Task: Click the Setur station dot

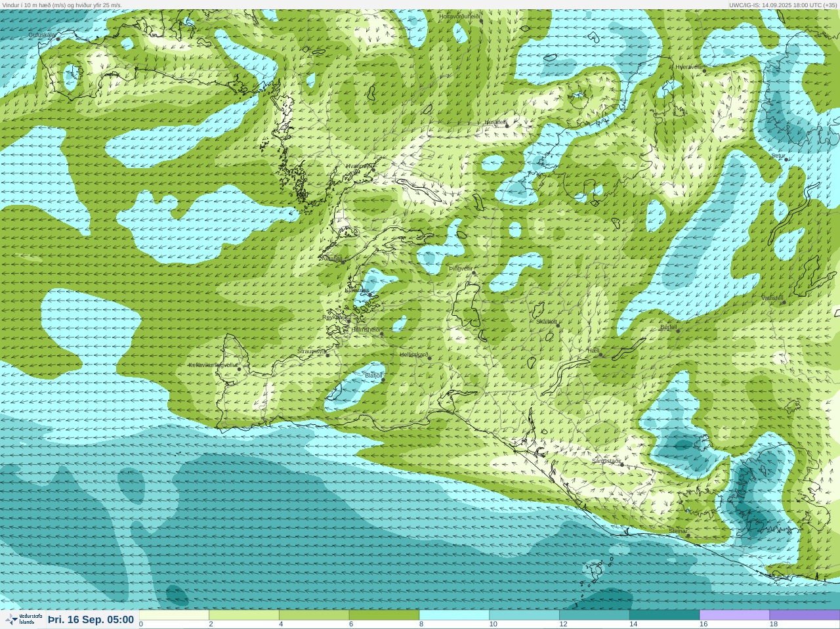Action: (x=786, y=160)
